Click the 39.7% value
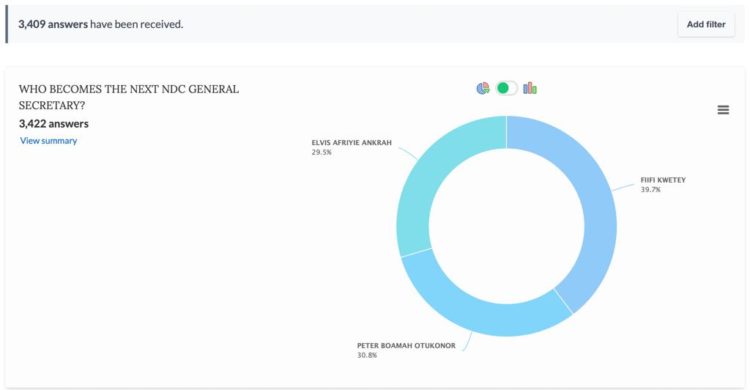This screenshot has width=750, height=390. click(651, 189)
